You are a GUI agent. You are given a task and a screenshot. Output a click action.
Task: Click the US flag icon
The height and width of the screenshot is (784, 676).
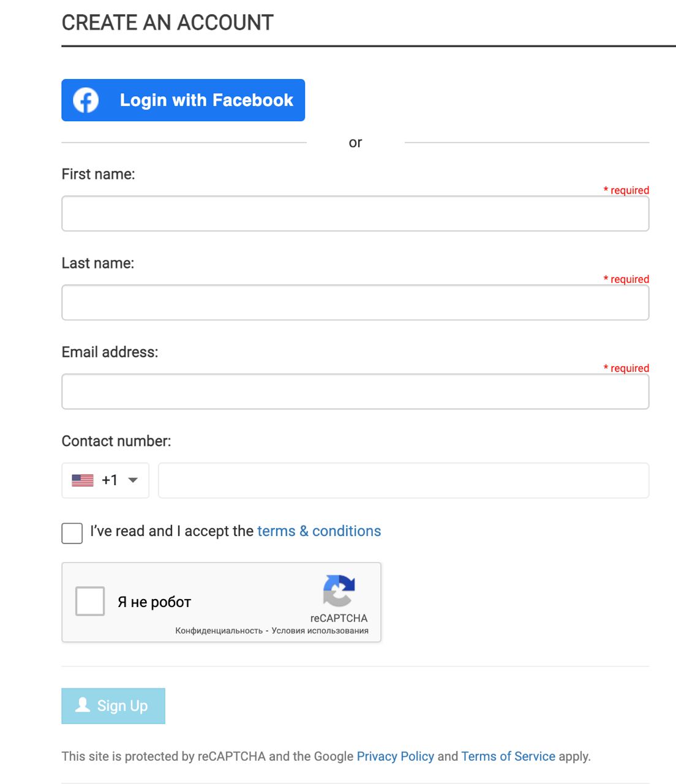(82, 480)
